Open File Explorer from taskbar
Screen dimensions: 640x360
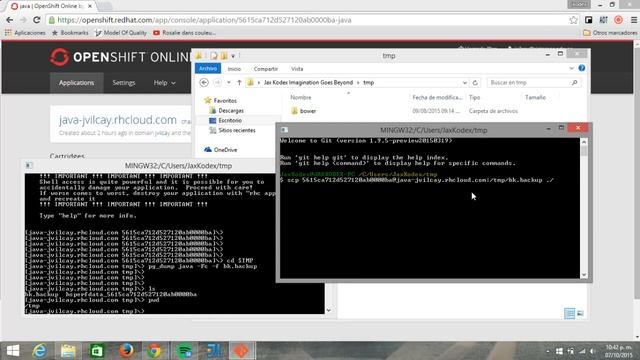68,351
